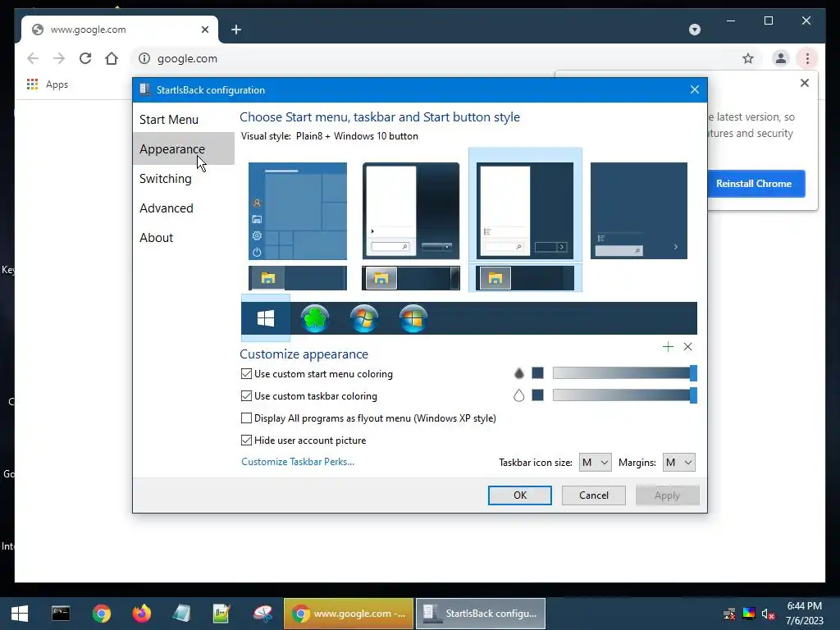View site information icon in address bar
The height and width of the screenshot is (630, 840).
pos(144,58)
